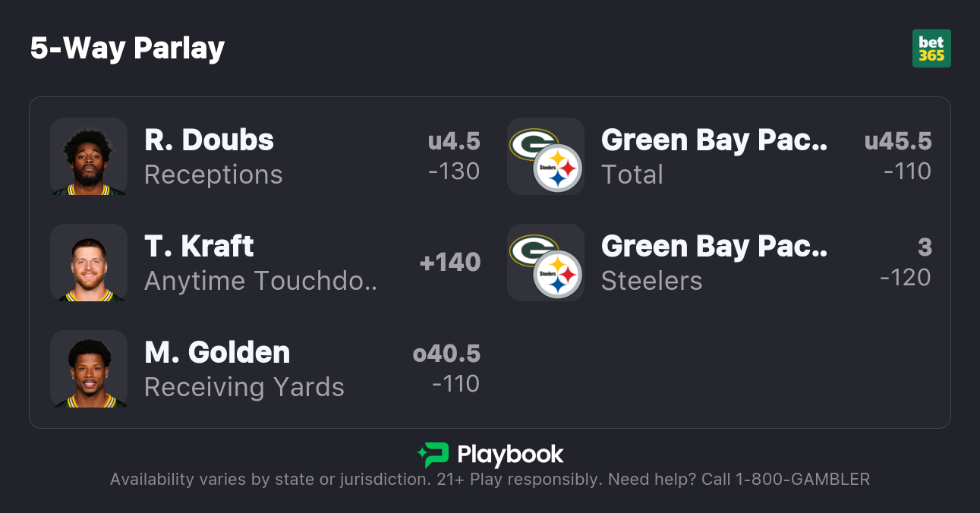Click the +140 touchdown odds

(450, 263)
